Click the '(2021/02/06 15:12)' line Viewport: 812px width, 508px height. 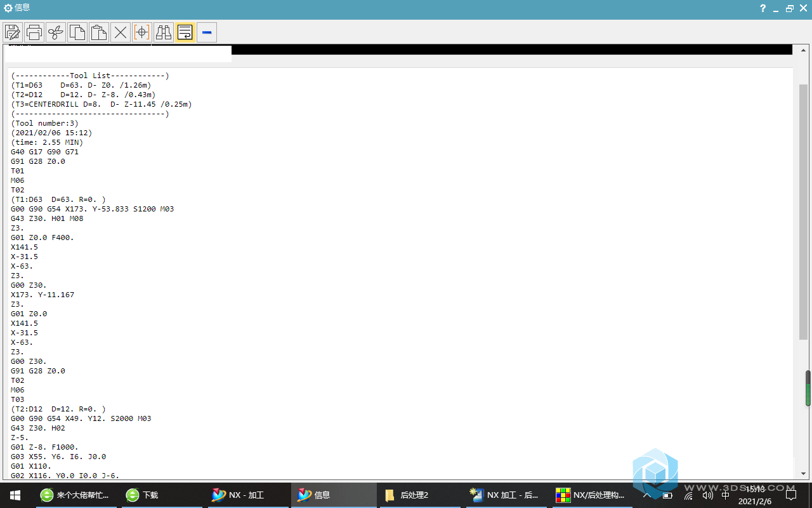(x=51, y=133)
